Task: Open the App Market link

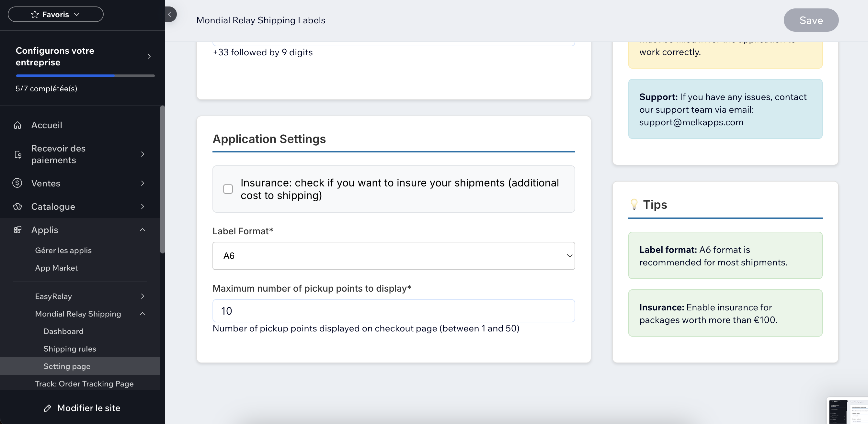Action: click(x=56, y=268)
